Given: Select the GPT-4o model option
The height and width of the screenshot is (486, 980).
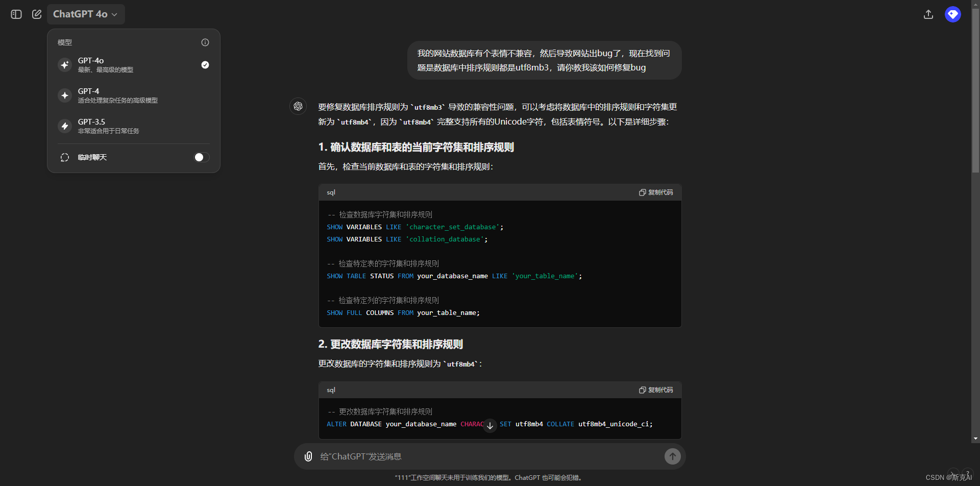Looking at the screenshot, I should point(134,65).
